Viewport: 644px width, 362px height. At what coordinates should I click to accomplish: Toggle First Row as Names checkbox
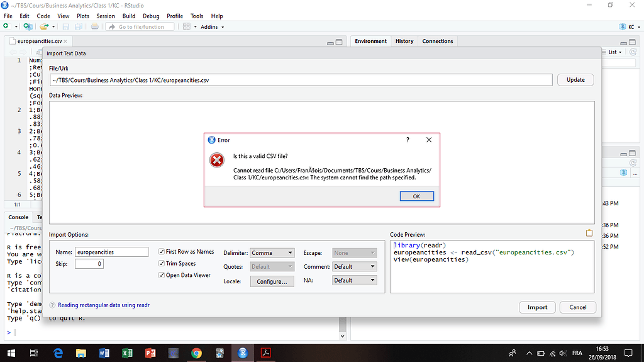162,252
